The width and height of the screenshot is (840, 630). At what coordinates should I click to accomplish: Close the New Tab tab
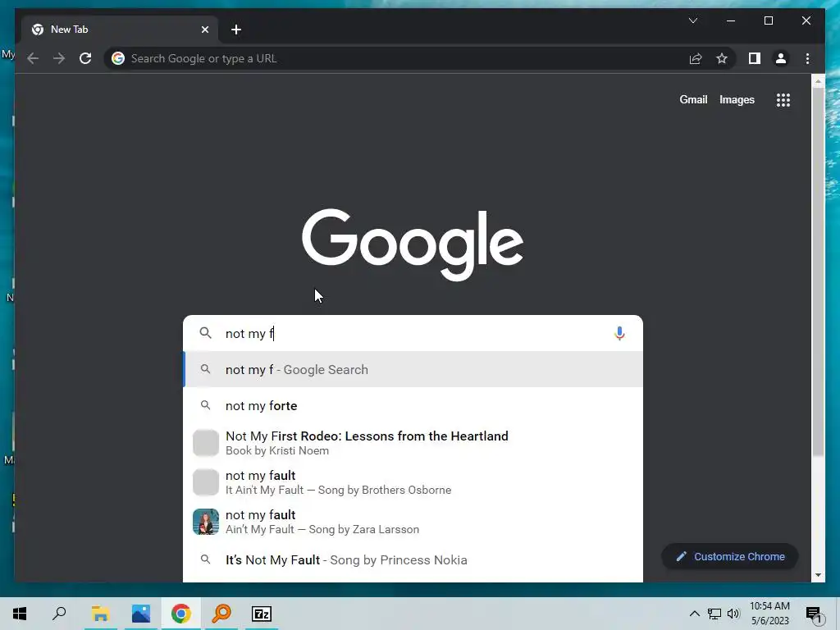(204, 30)
